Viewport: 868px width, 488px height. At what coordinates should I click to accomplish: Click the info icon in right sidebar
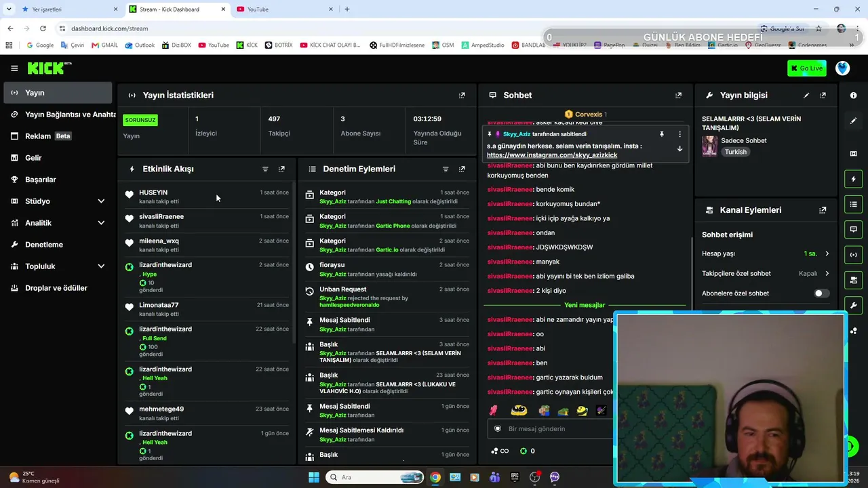[x=853, y=96]
